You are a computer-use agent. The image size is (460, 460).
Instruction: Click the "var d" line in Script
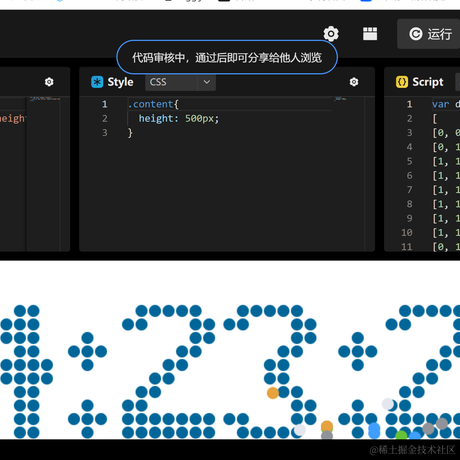pyautogui.click(x=446, y=104)
